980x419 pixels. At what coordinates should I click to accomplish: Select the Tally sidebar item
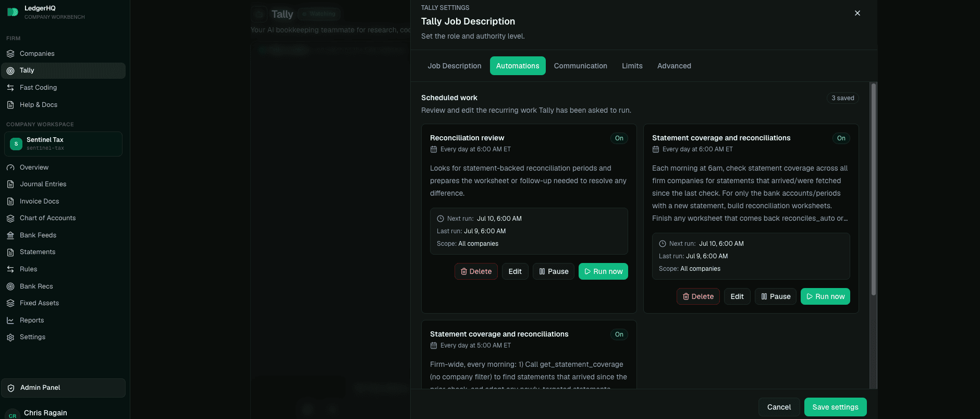tap(63, 70)
